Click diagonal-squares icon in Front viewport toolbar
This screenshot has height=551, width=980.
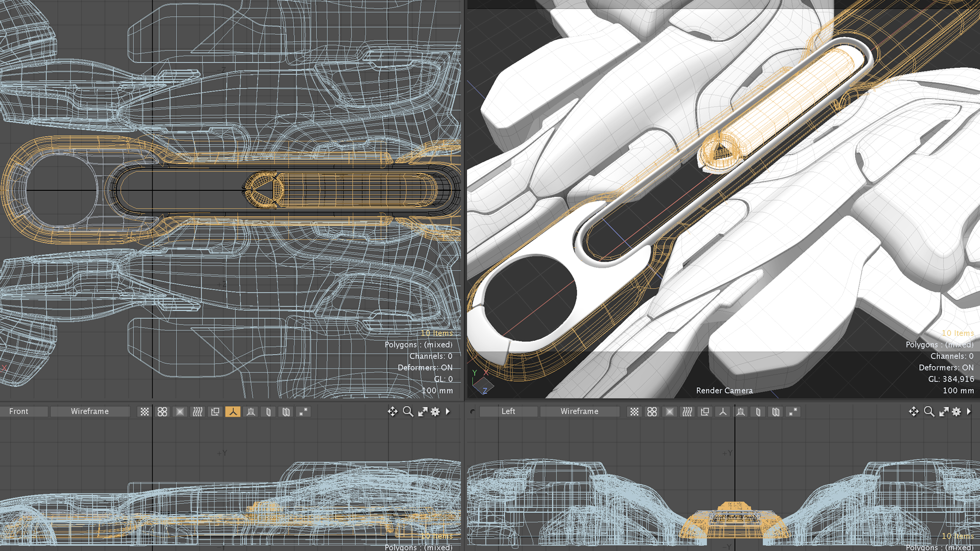point(304,412)
